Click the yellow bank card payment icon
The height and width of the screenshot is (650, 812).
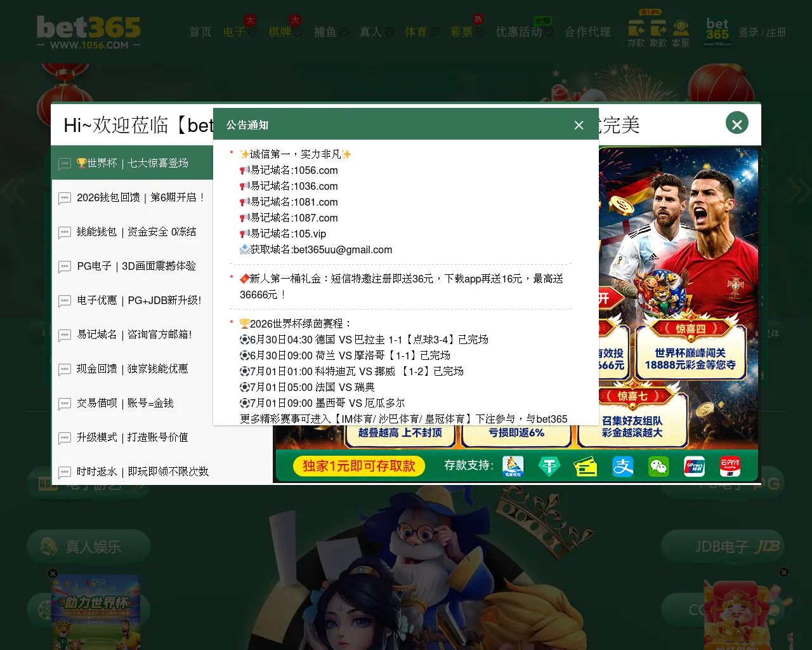click(586, 467)
